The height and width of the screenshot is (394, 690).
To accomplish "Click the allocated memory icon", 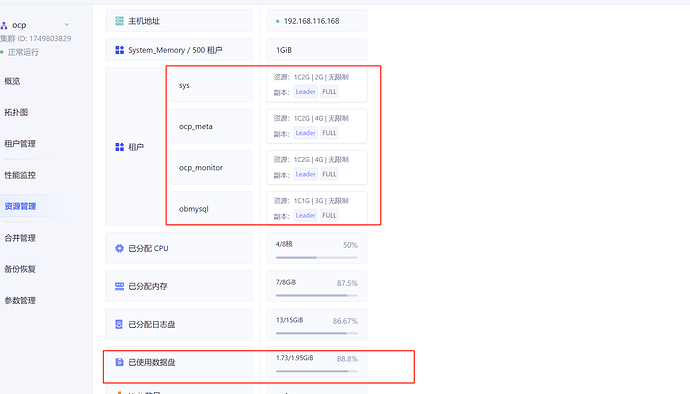I will [119, 286].
